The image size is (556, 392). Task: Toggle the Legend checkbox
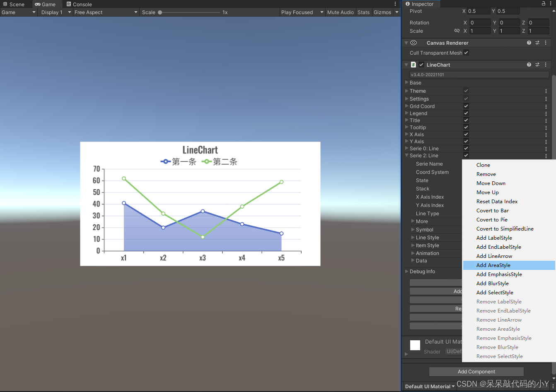click(466, 113)
